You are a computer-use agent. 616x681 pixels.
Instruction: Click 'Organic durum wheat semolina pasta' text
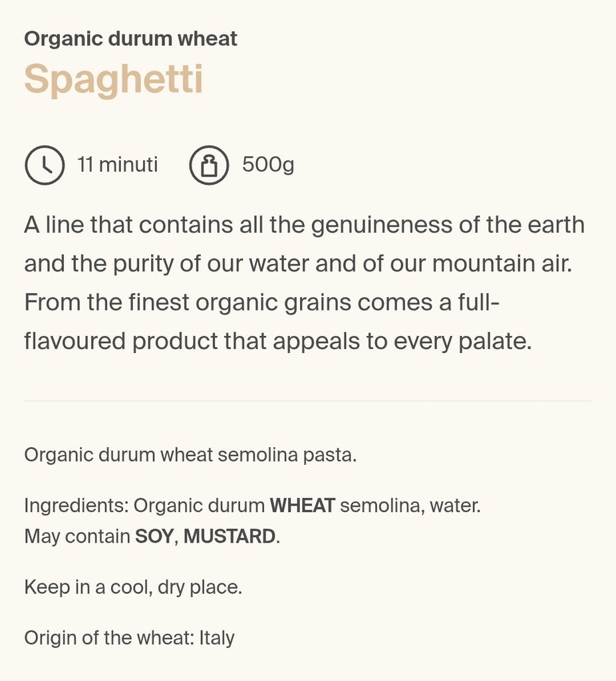(x=190, y=456)
